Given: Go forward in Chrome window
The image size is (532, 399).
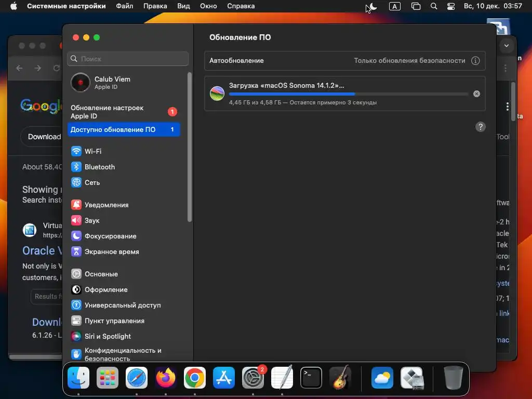Looking at the screenshot, I should click(37, 68).
